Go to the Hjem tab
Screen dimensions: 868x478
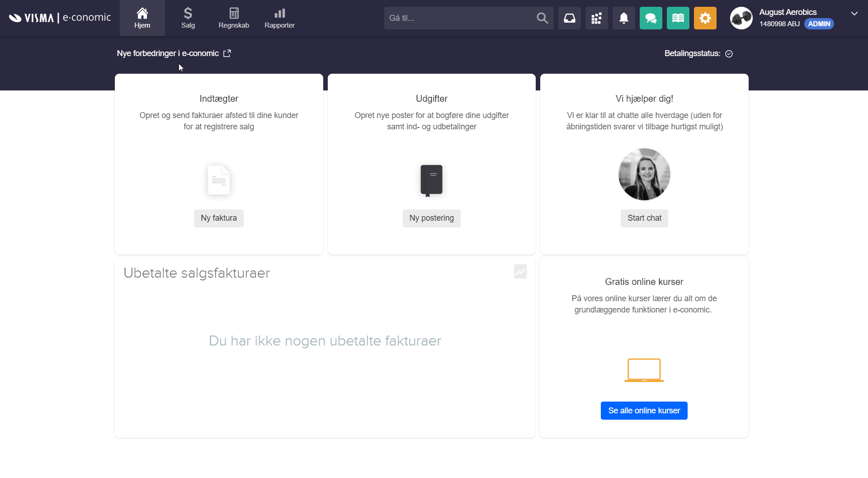(142, 18)
